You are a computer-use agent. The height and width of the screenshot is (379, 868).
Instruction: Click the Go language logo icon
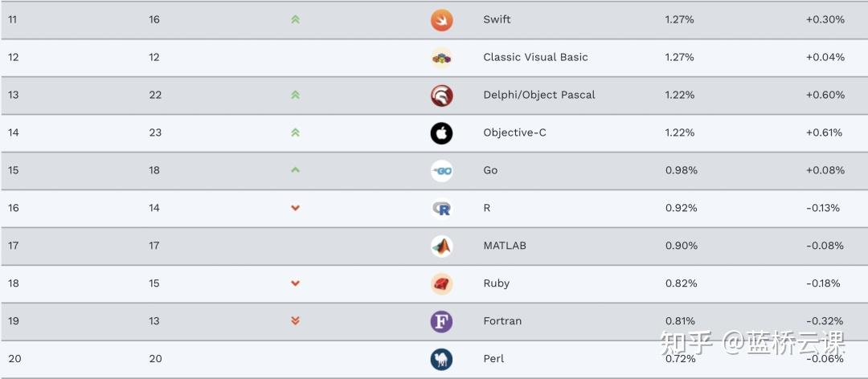[x=441, y=171]
